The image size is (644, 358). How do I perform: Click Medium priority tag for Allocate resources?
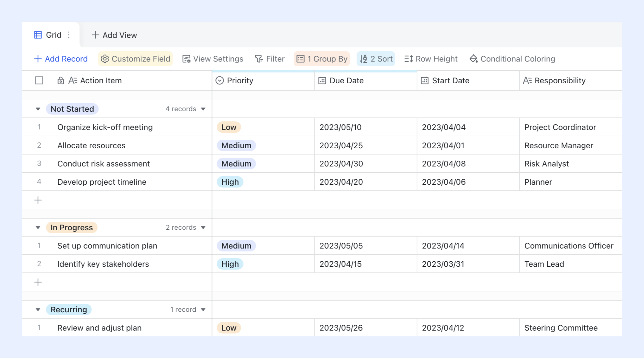[236, 145]
